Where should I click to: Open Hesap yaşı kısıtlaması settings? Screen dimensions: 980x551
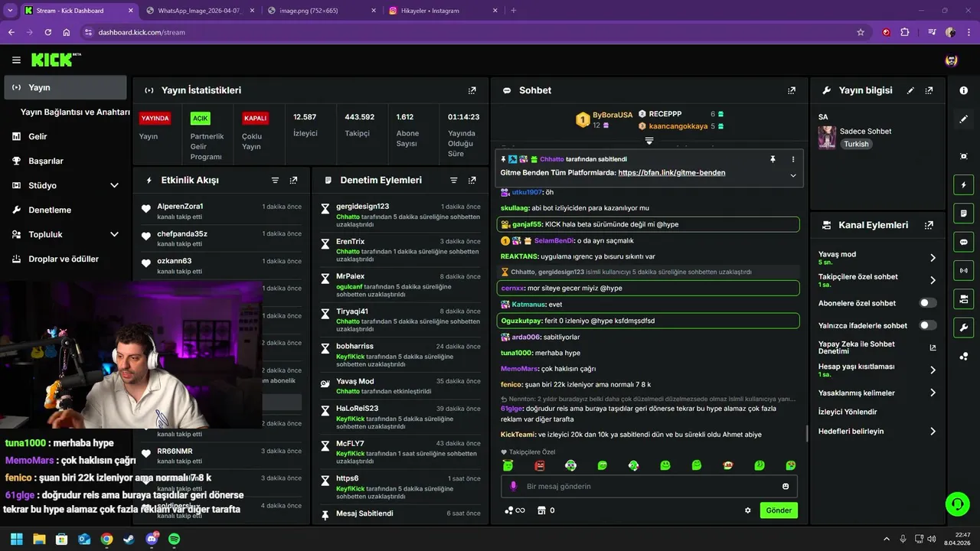point(877,370)
